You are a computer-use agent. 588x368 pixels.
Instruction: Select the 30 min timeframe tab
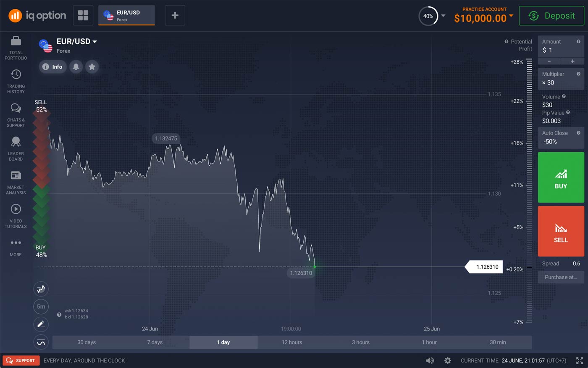click(x=498, y=342)
